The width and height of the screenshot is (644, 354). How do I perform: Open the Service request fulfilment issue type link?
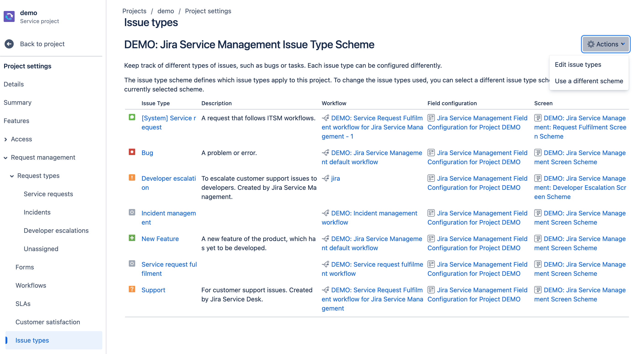[x=169, y=269]
